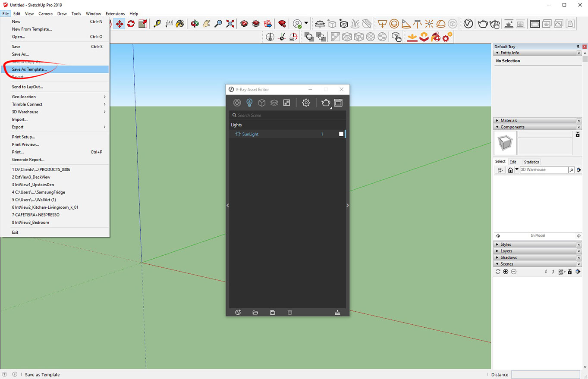Viewport: 588px width, 379px height.
Task: Add a V-Ray Omni Light
Action: [x=429, y=24]
